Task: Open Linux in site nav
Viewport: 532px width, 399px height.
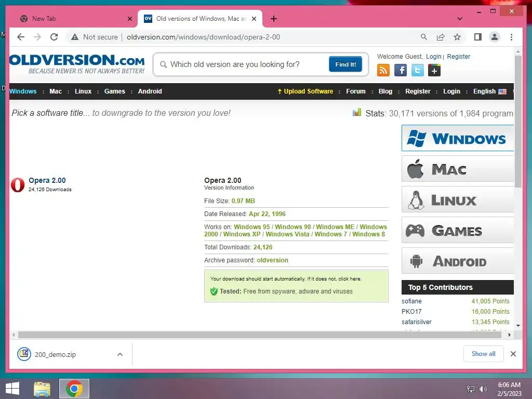Action: (83, 91)
